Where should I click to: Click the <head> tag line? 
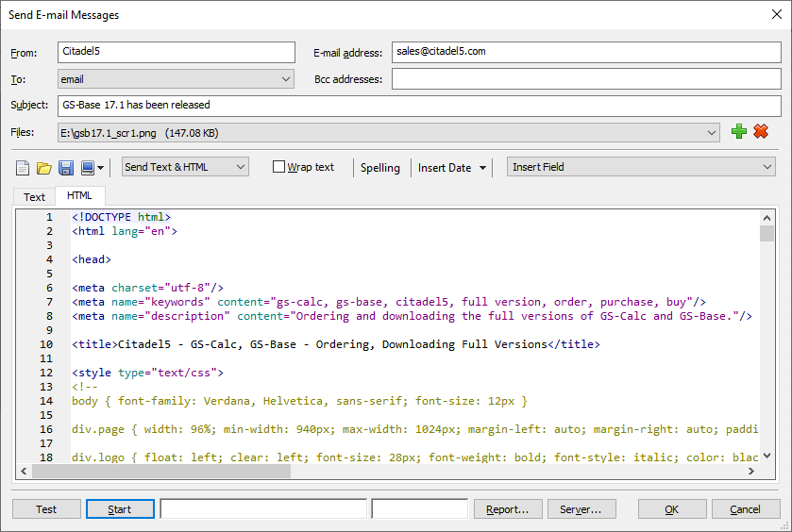(x=92, y=259)
